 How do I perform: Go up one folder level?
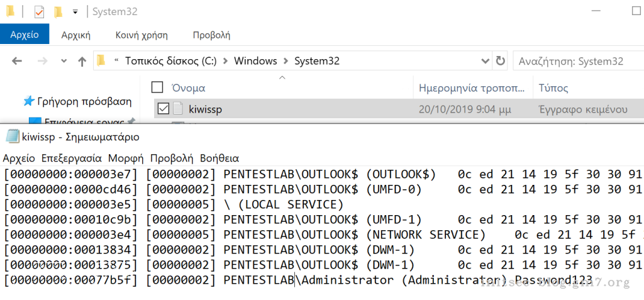coord(82,61)
